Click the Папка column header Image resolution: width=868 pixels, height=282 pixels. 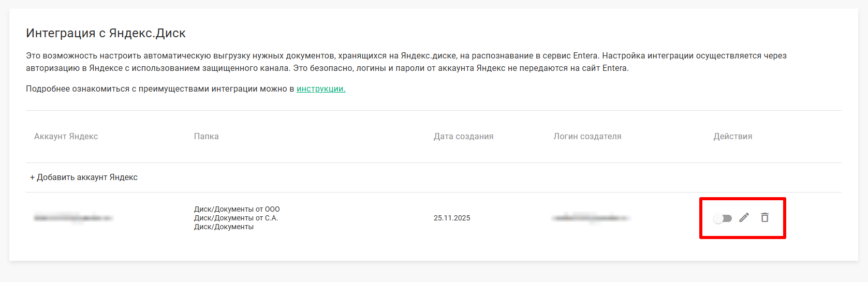pos(206,137)
